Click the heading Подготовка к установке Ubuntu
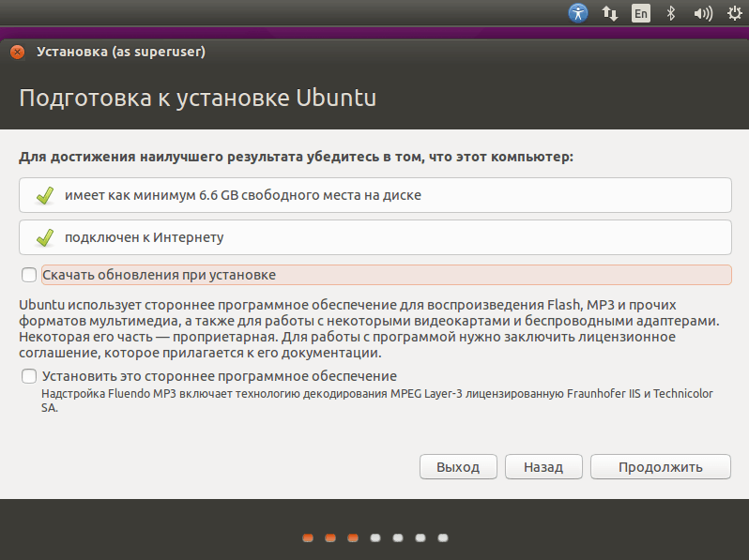 point(198,98)
